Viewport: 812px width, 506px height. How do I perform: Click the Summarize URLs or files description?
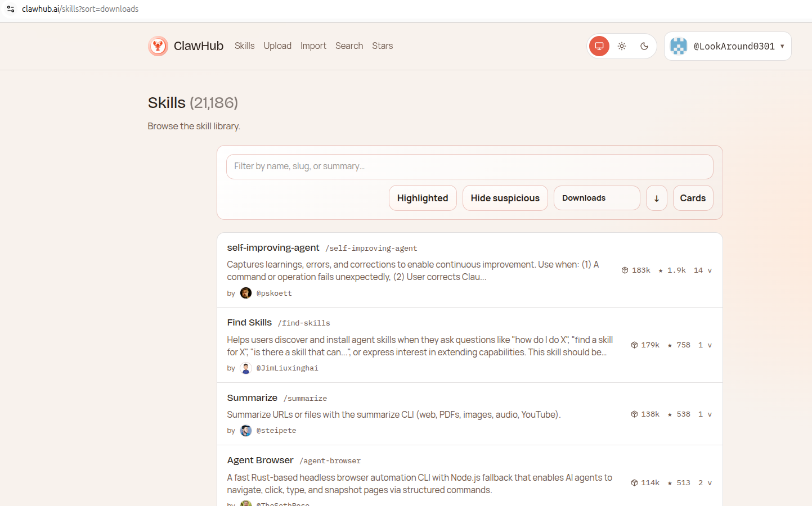[394, 414]
